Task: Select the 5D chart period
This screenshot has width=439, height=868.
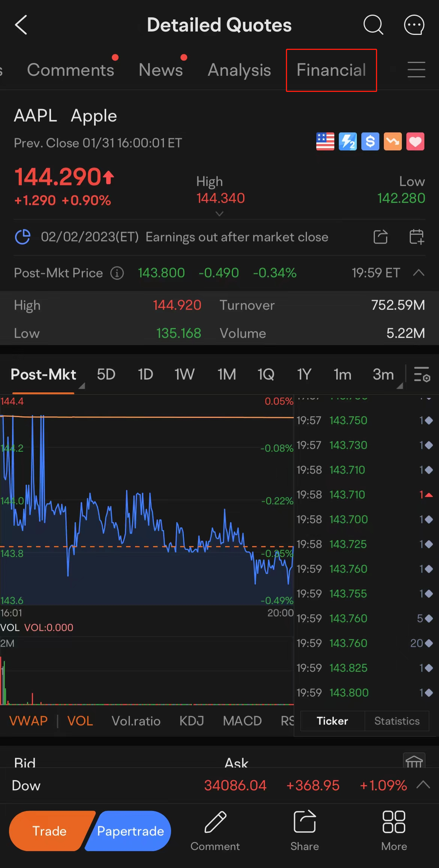Action: [x=106, y=374]
